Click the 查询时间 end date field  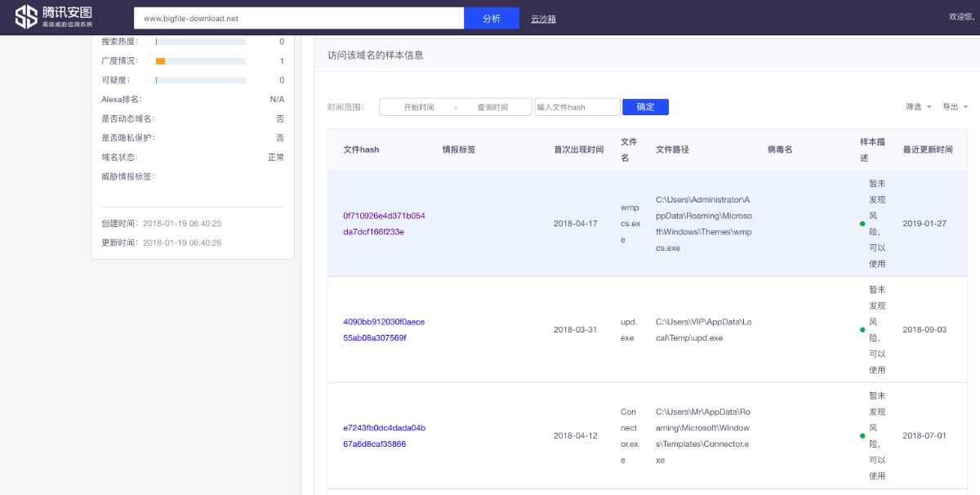click(x=492, y=107)
